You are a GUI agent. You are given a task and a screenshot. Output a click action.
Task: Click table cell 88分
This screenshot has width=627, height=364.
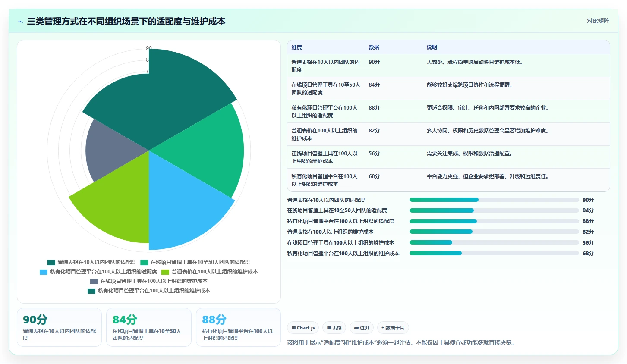point(374,108)
